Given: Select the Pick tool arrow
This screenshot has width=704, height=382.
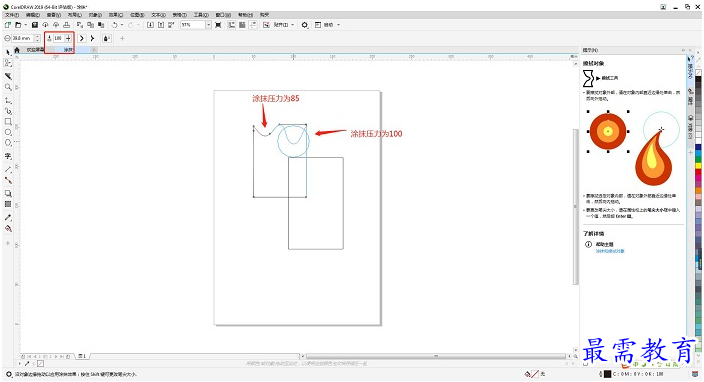Looking at the screenshot, I should point(8,53).
